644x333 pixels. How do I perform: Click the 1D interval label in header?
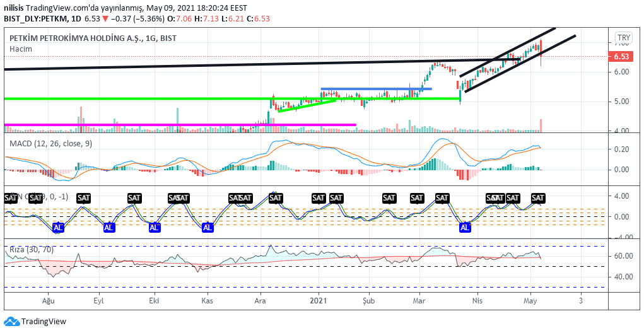coord(76,19)
